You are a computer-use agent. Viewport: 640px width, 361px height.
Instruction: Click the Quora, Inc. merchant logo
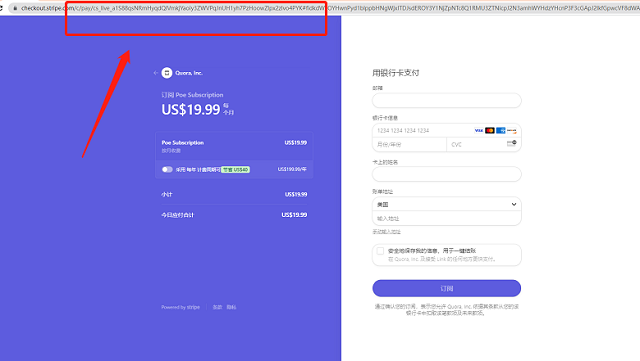[167, 73]
